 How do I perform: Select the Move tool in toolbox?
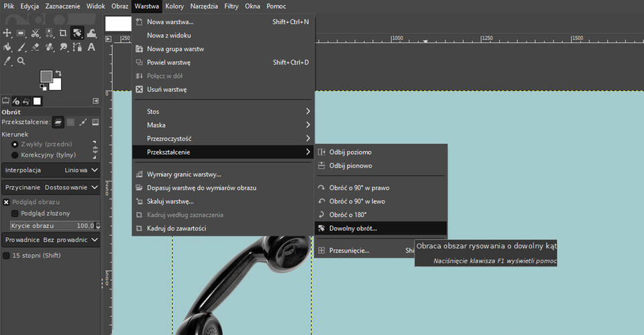(x=7, y=33)
